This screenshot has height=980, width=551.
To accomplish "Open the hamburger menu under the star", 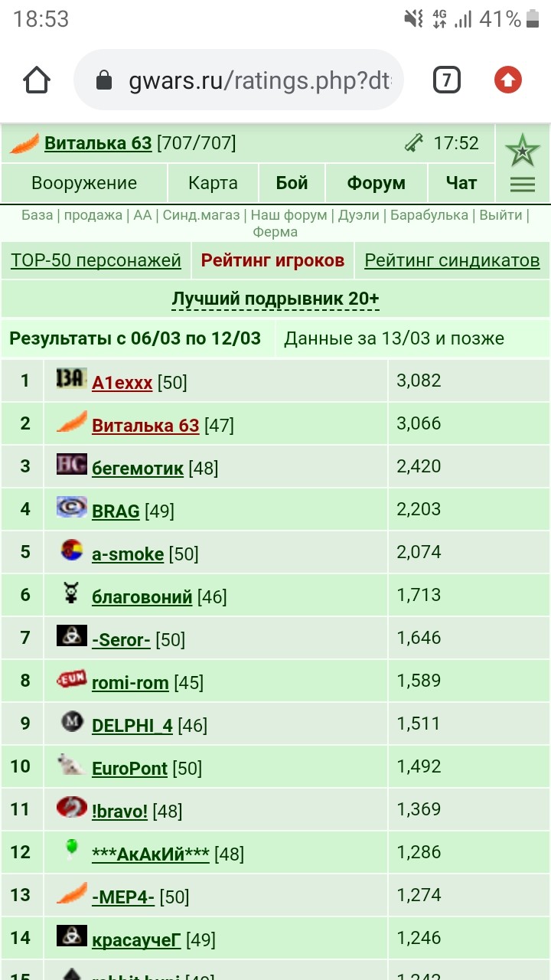I will (x=523, y=184).
